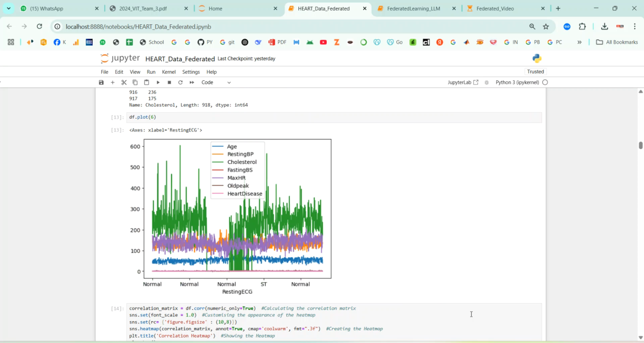Viewport: 644px width, 343px height.
Task: Interrupt the kernel with the stop icon
Action: (x=169, y=82)
